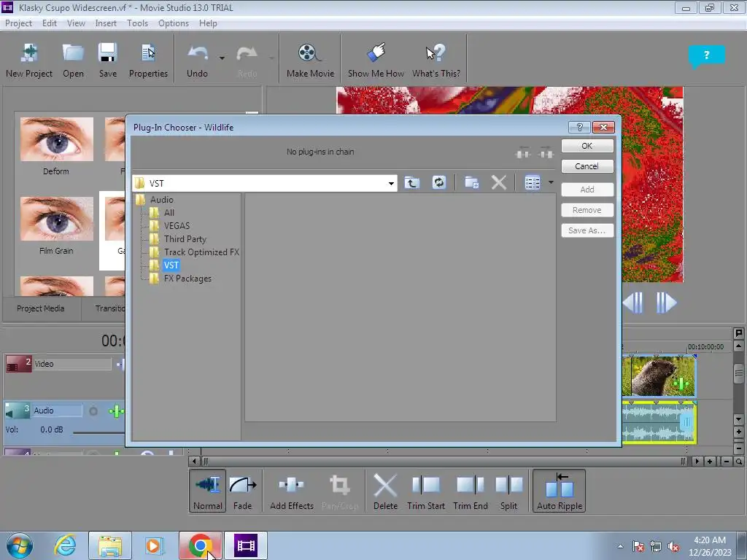Open the Audio track FX button

tap(116, 411)
